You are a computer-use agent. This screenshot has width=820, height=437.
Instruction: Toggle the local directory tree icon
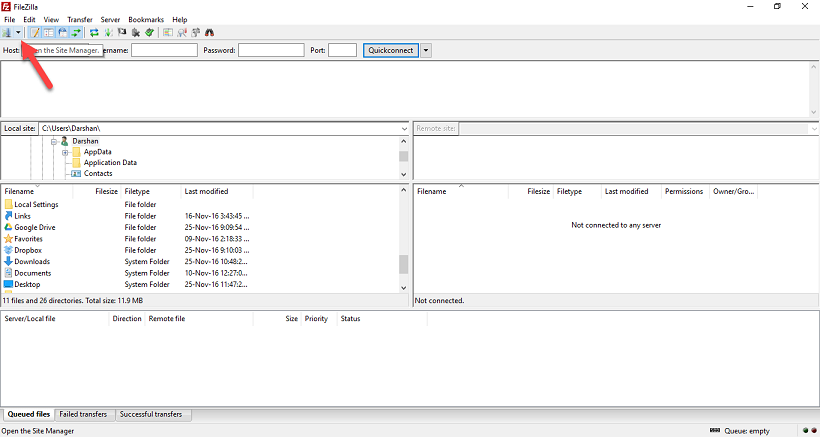pyautogui.click(x=49, y=32)
